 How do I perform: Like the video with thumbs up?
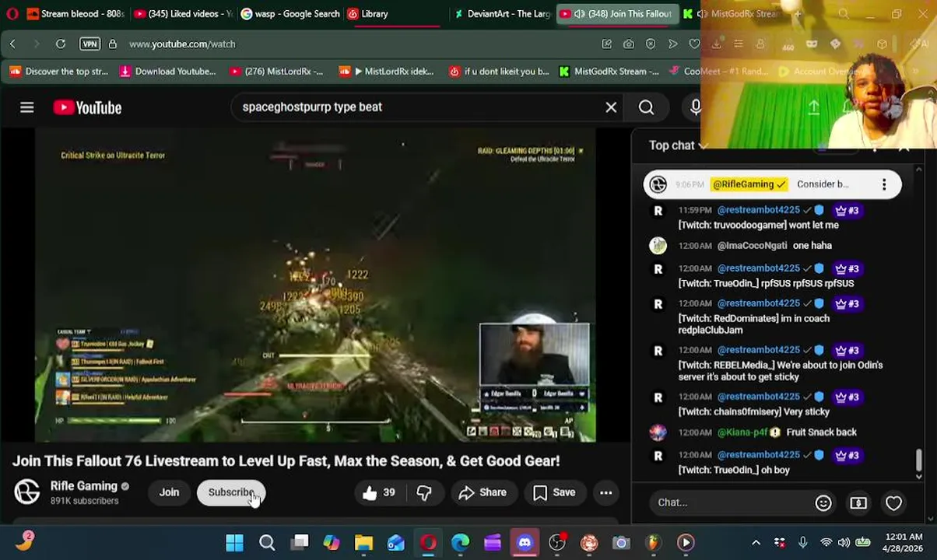coord(378,492)
